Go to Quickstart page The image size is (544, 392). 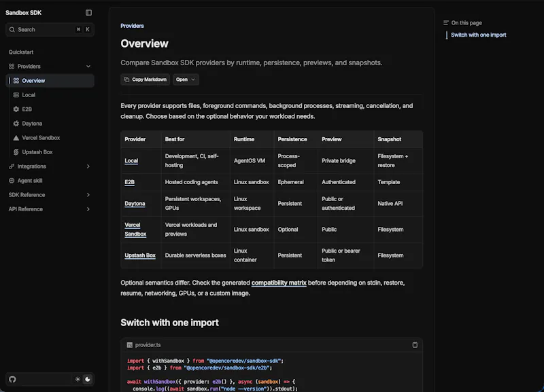click(21, 52)
